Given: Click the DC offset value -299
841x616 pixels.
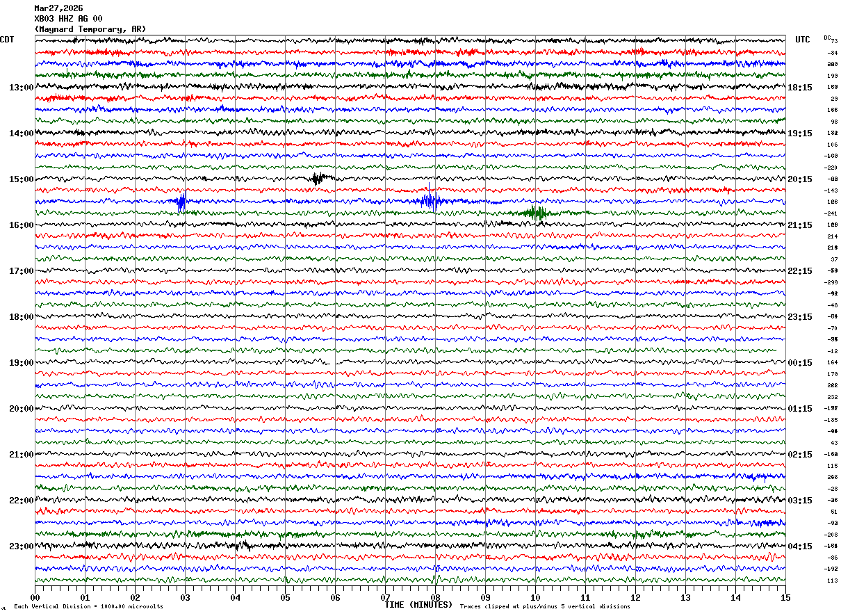Looking at the screenshot, I should 831,282.
